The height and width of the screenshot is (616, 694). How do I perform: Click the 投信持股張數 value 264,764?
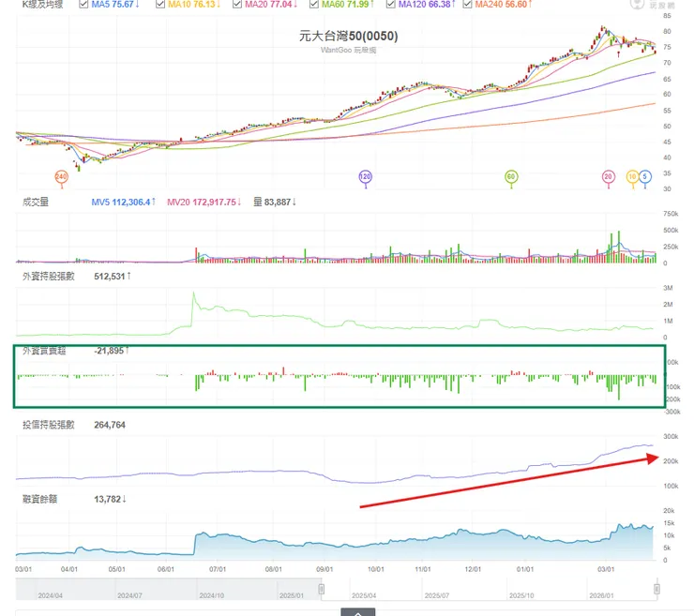110,426
